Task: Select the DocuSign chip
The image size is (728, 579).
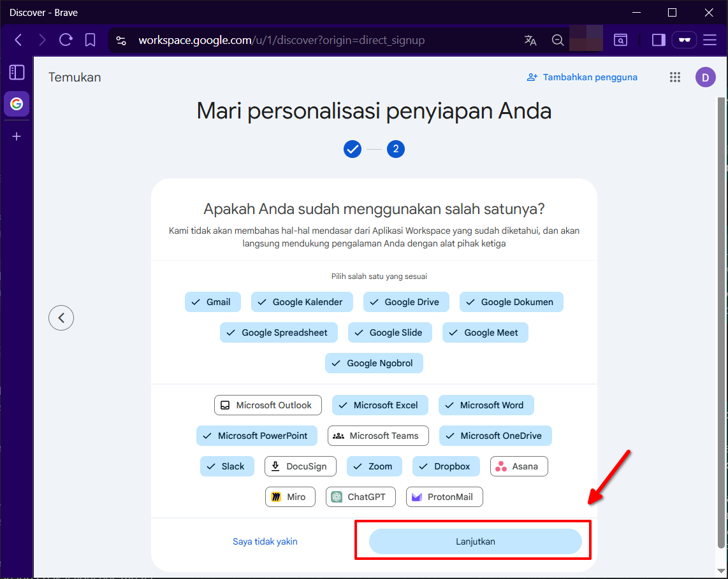Action: click(300, 466)
